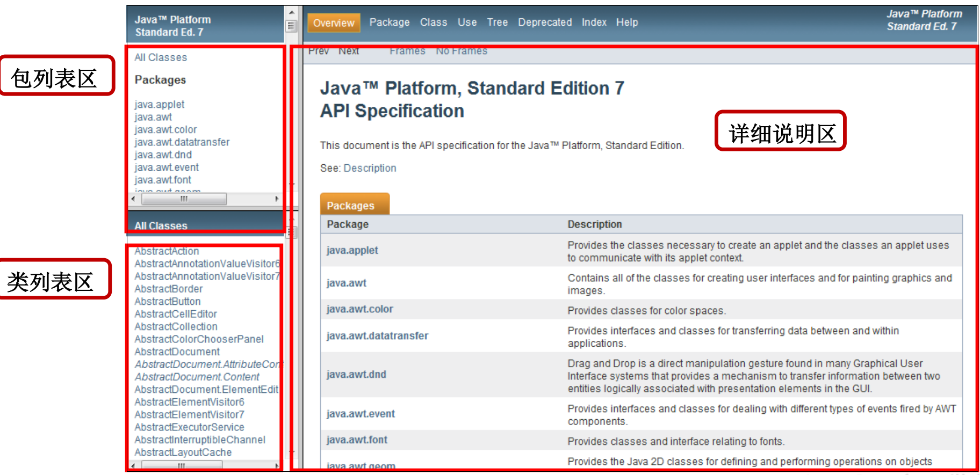Select java.awt.datatransfer in left package list
980x475 pixels.
182,142
